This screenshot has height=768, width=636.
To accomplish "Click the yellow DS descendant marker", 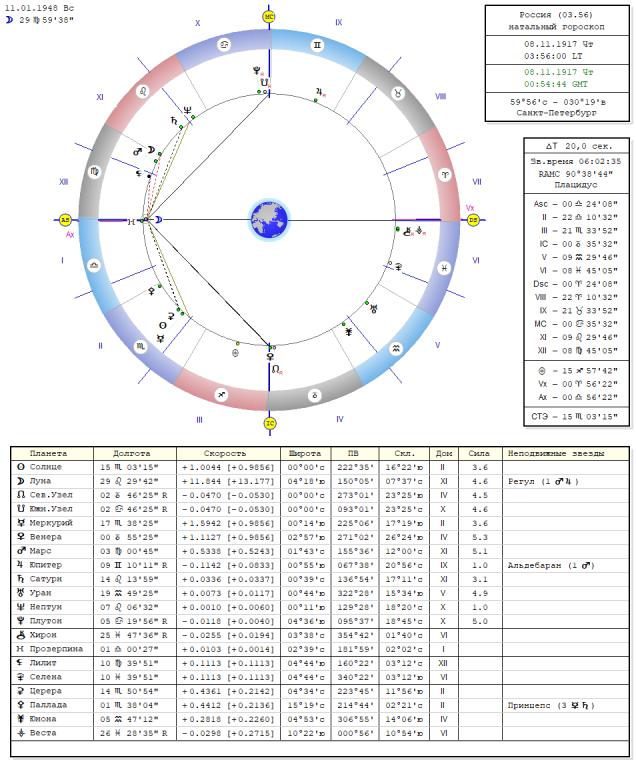I will (x=473, y=220).
